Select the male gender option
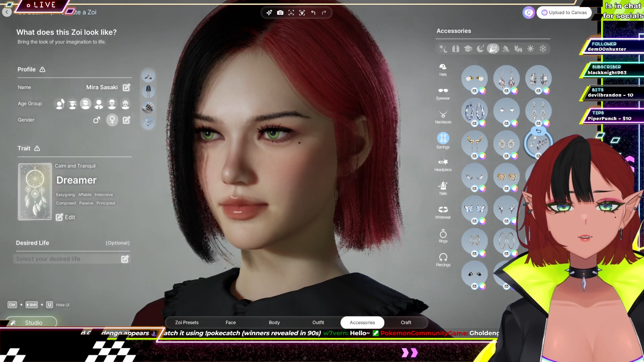Screen dimensions: 644x362 (97, 120)
